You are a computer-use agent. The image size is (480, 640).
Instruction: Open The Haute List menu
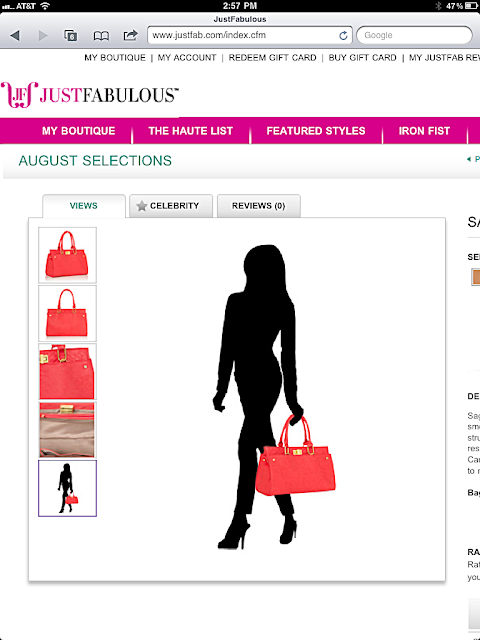(x=191, y=131)
